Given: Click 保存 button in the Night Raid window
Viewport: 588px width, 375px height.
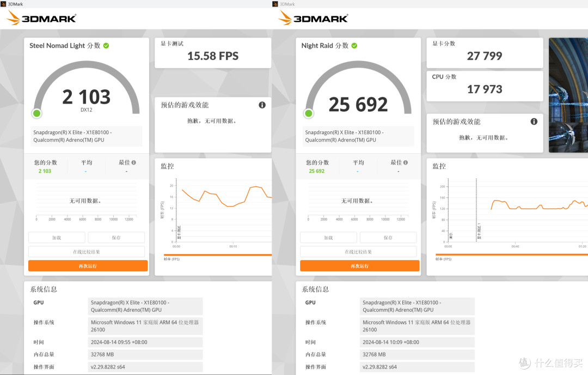Looking at the screenshot, I should (x=388, y=238).
